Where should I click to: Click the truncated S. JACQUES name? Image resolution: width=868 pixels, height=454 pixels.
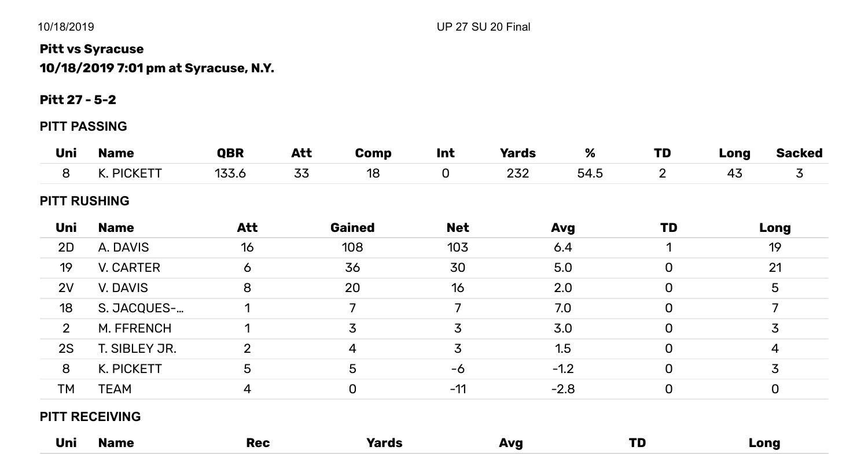[141, 308]
